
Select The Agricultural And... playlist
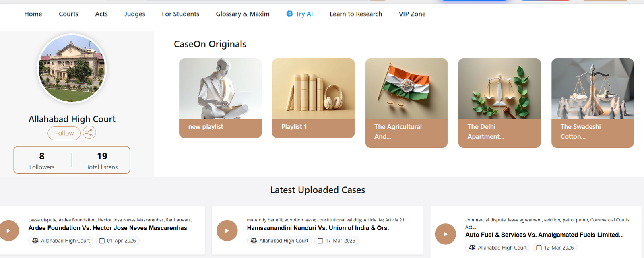406,103
